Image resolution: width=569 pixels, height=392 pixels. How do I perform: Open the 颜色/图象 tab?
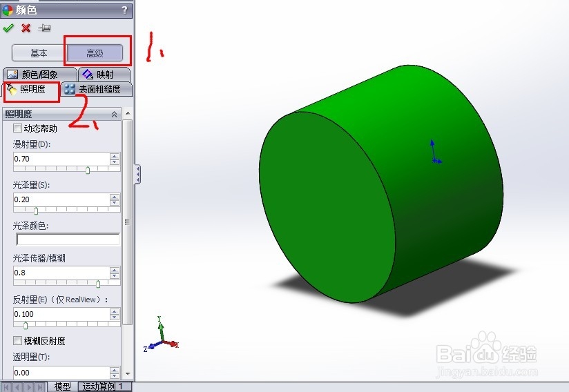(x=39, y=75)
